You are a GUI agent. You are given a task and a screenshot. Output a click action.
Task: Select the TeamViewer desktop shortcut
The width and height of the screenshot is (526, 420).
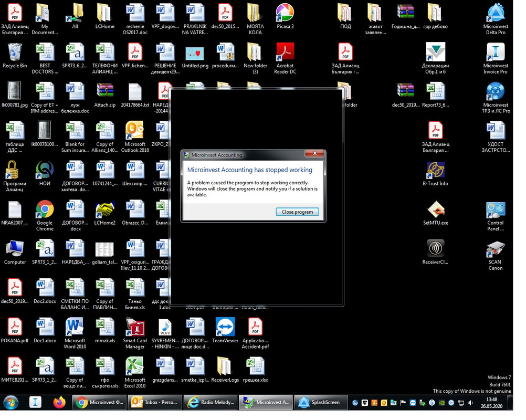225,330
